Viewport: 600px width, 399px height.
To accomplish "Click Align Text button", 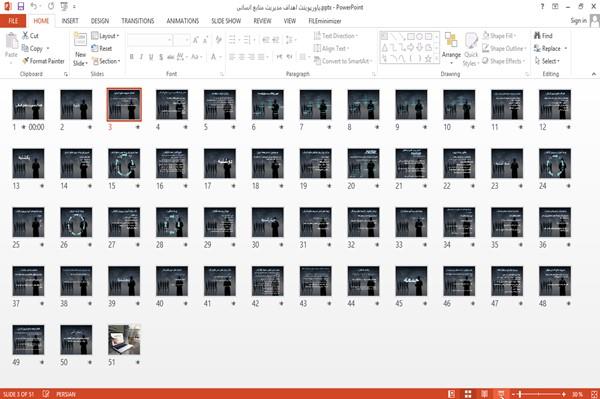I will [x=331, y=48].
